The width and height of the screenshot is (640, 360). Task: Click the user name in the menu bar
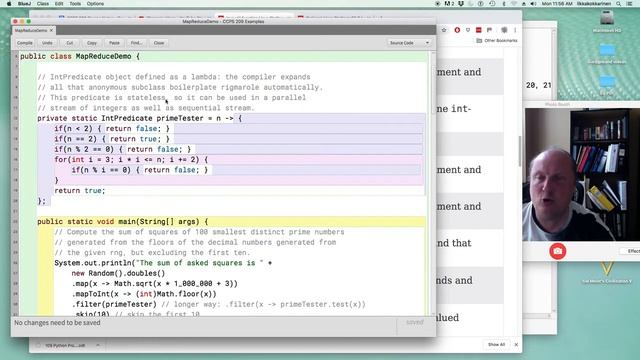click(x=593, y=4)
